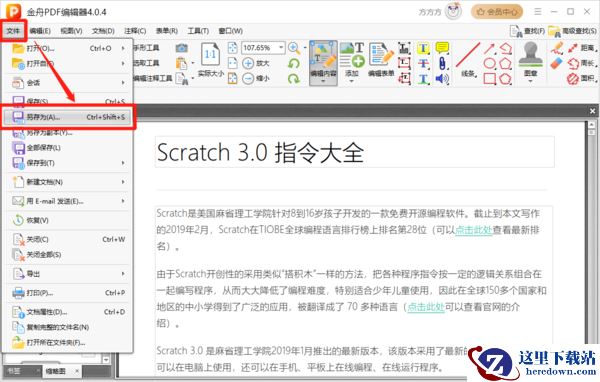Open the 视图(V) menu
Viewport: 600px width, 382px height.
click(71, 31)
